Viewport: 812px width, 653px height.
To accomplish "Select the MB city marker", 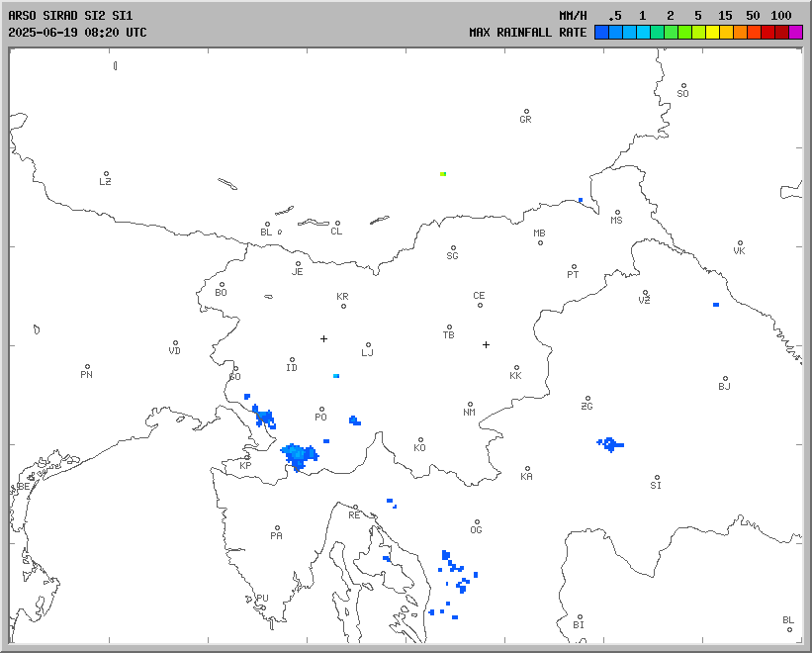I will pyautogui.click(x=540, y=242).
